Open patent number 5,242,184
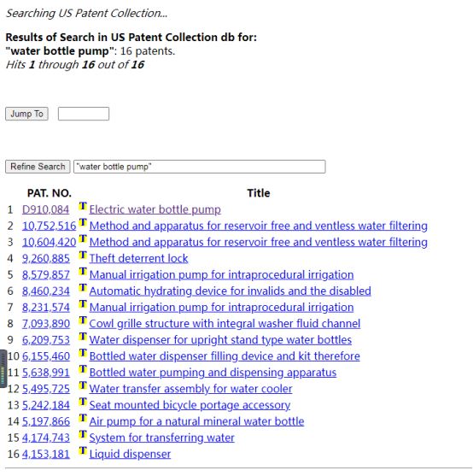The height and width of the screenshot is (476, 473). (46, 405)
